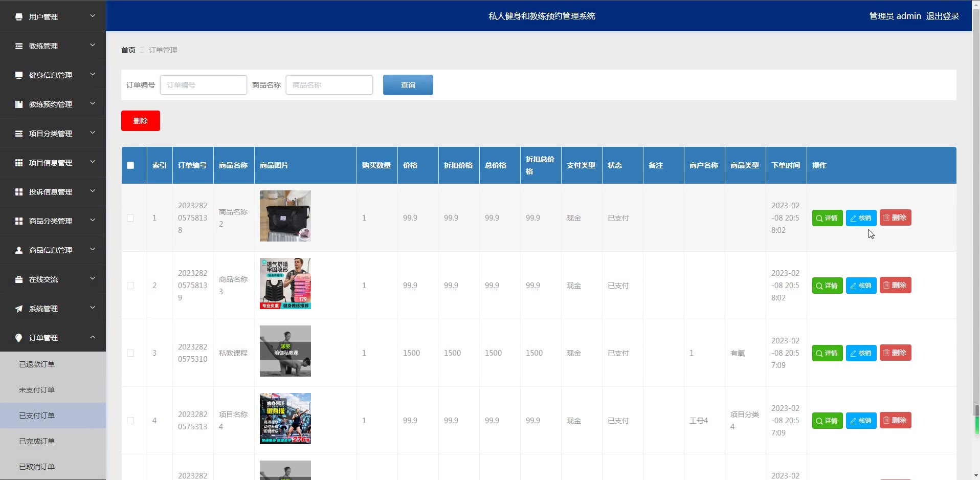Click the 教练预约管理 sidebar icon
Viewport: 980px width, 480px height.
click(x=19, y=104)
